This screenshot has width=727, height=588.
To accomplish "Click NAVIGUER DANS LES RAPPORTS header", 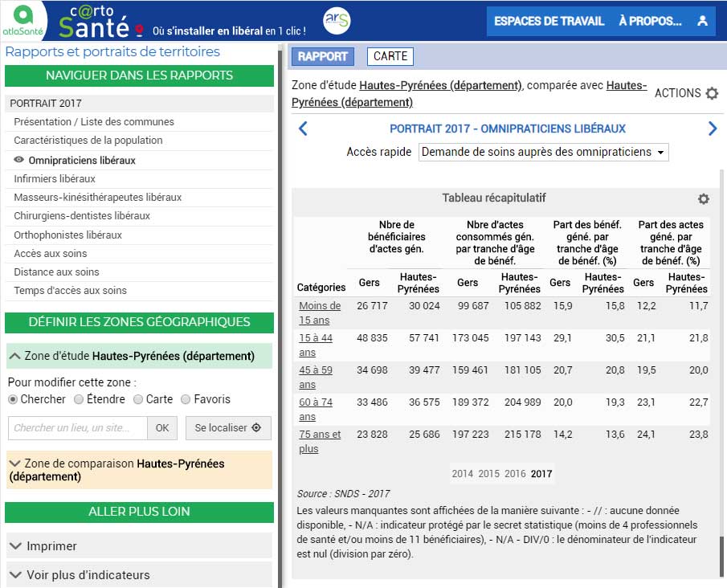I will 139,76.
